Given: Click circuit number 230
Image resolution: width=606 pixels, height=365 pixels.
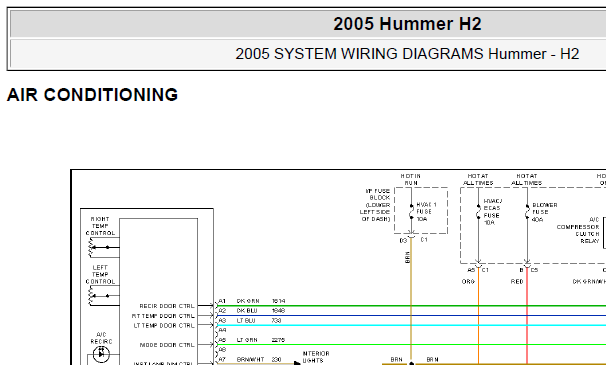Looking at the screenshot, I should coord(276,359).
